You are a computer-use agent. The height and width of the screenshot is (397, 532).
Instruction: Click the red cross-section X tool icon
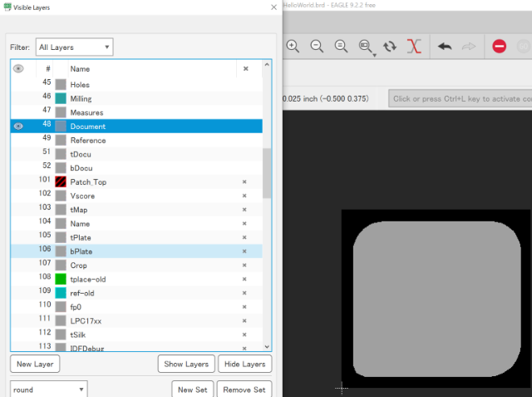tap(414, 46)
